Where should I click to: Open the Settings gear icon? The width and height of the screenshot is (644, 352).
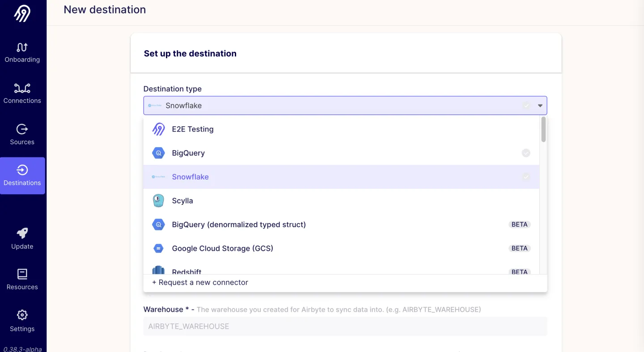point(22,315)
